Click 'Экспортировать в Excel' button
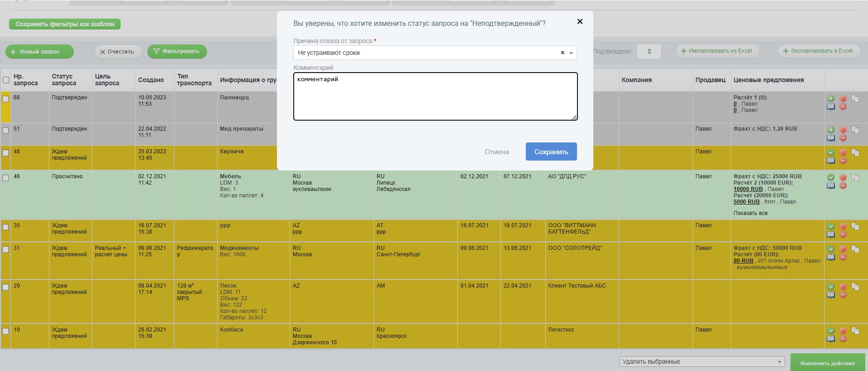 pyautogui.click(x=820, y=51)
